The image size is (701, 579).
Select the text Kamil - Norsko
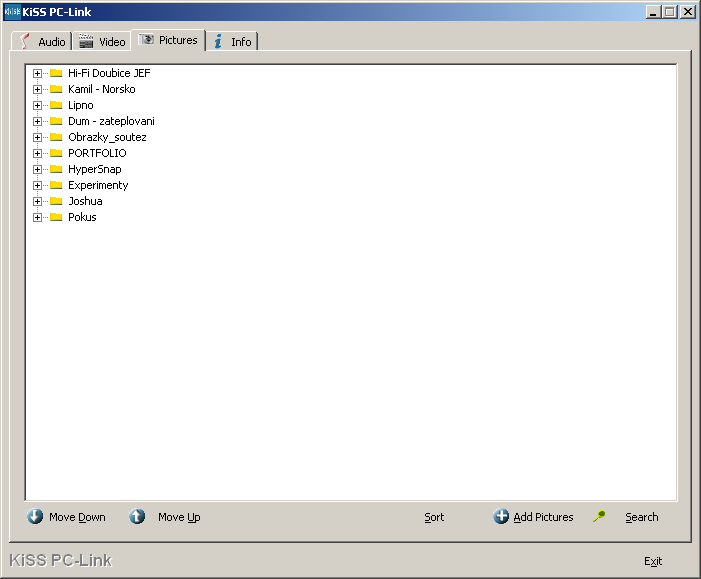coord(101,89)
